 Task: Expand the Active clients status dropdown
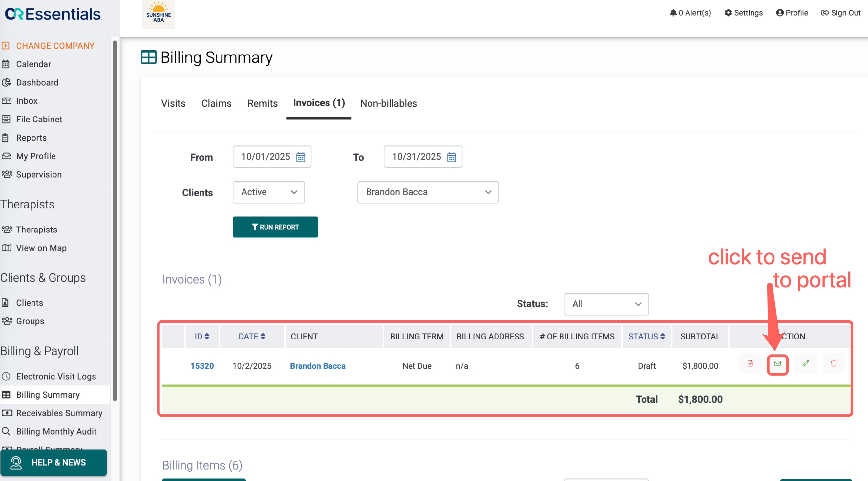(268, 192)
